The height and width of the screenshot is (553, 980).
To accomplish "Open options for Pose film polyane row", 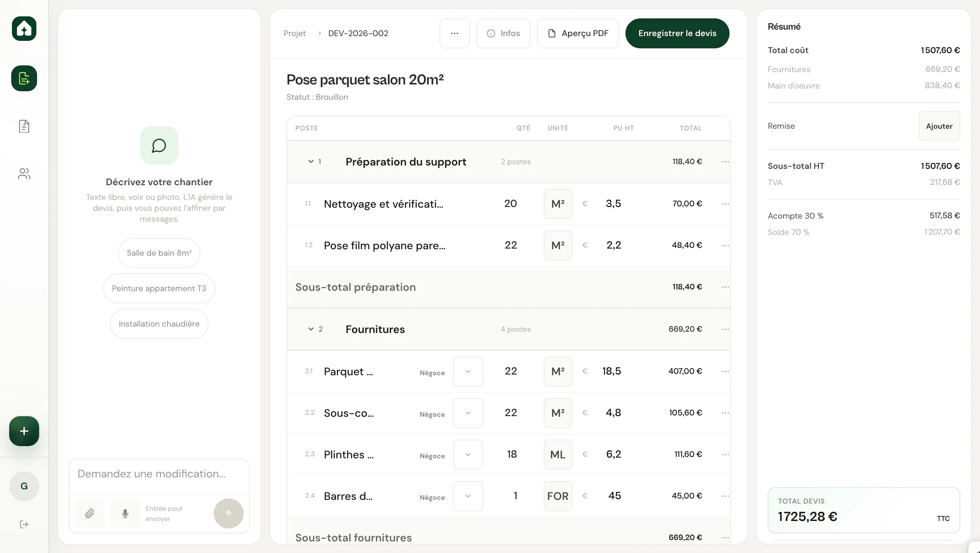I will 725,245.
